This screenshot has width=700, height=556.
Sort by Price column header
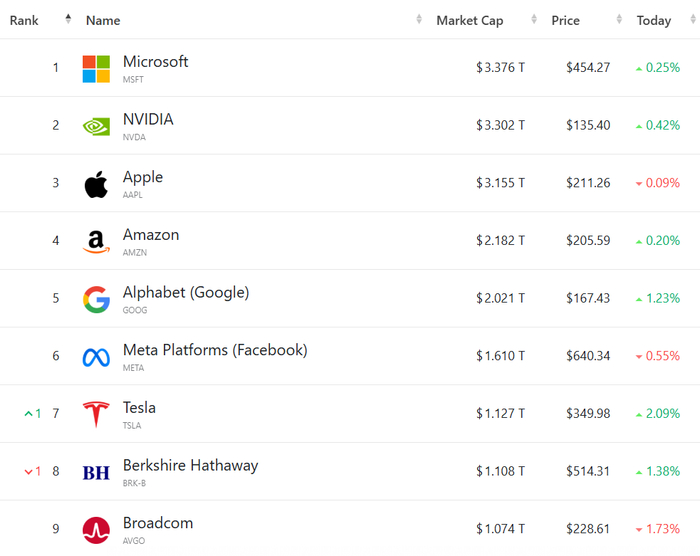565,20
